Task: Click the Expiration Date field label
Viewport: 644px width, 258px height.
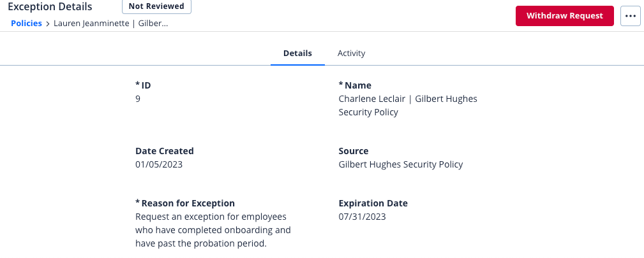Action: point(373,203)
